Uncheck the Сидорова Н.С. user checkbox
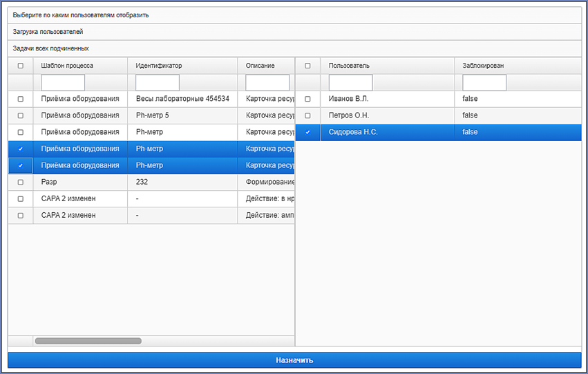The width and height of the screenshot is (588, 374). 307,132
